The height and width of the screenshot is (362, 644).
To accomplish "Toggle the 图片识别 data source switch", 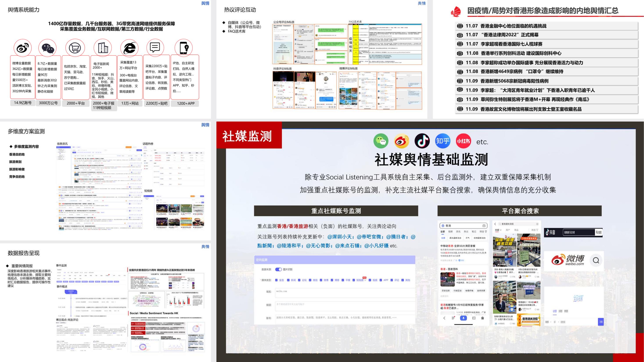I will click(279, 270).
